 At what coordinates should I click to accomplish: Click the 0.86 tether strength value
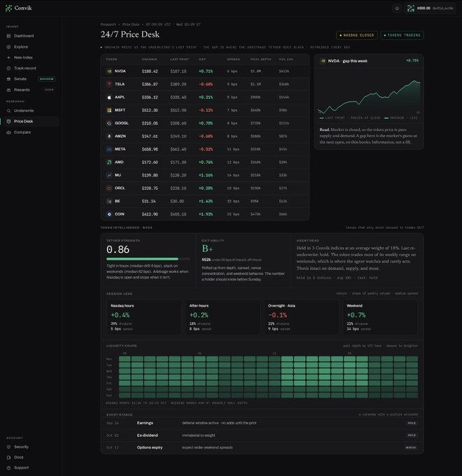point(118,249)
